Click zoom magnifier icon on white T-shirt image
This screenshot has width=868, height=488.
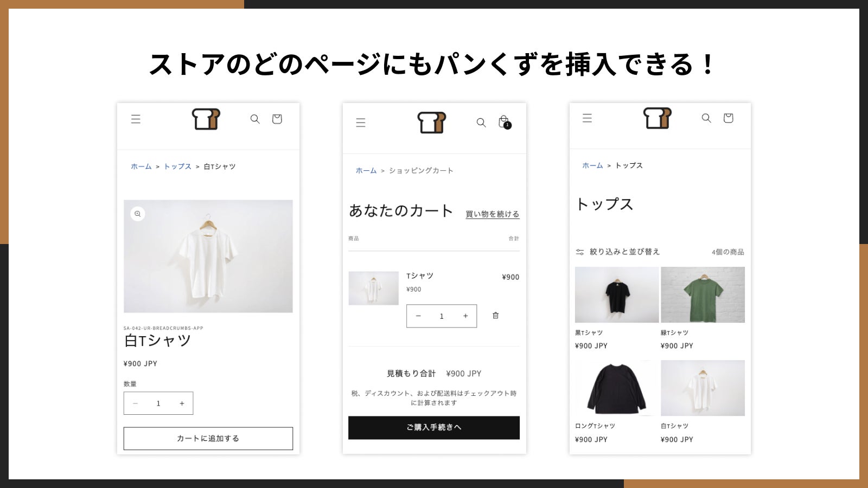pyautogui.click(x=138, y=214)
